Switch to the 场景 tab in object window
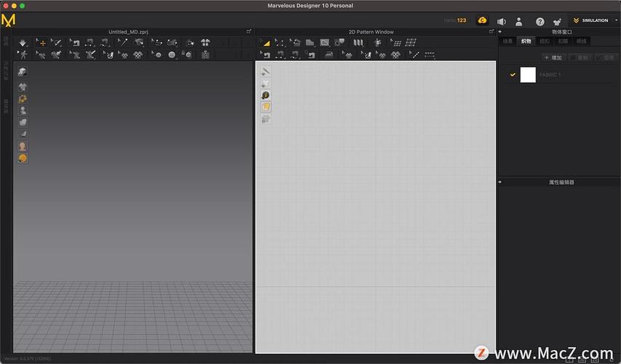The height and width of the screenshot is (364, 621). (x=507, y=41)
